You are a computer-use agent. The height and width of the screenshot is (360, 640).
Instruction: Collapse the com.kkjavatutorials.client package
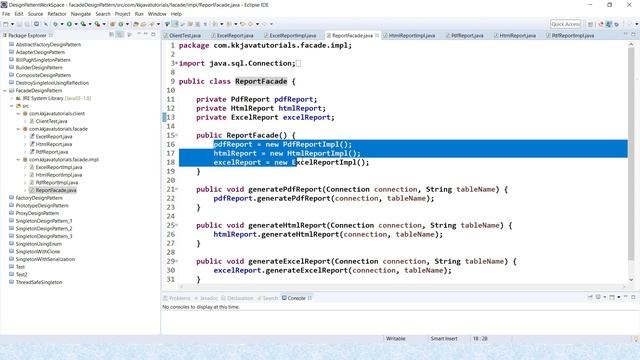(18, 113)
